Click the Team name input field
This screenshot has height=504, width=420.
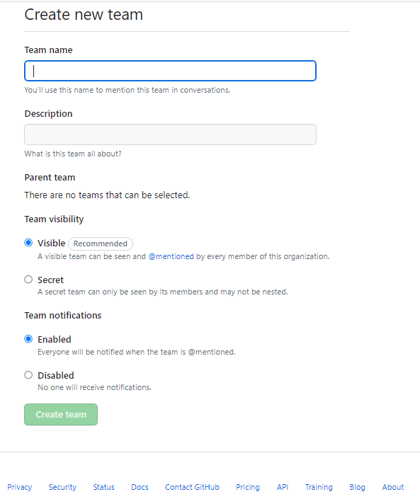tap(170, 71)
